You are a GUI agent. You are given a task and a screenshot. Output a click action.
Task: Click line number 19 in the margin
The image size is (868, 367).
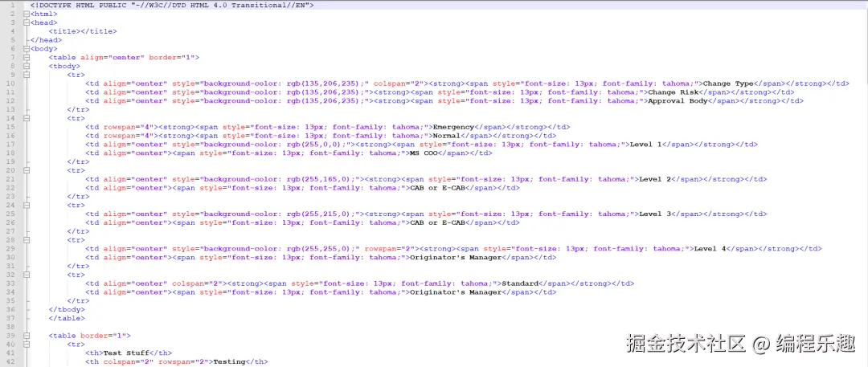(11, 161)
